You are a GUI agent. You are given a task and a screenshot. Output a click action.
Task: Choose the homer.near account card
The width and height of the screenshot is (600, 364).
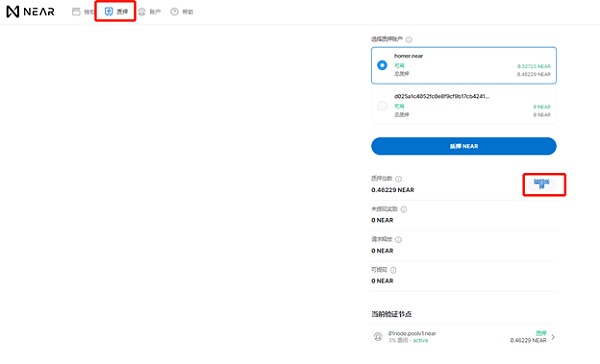point(464,65)
